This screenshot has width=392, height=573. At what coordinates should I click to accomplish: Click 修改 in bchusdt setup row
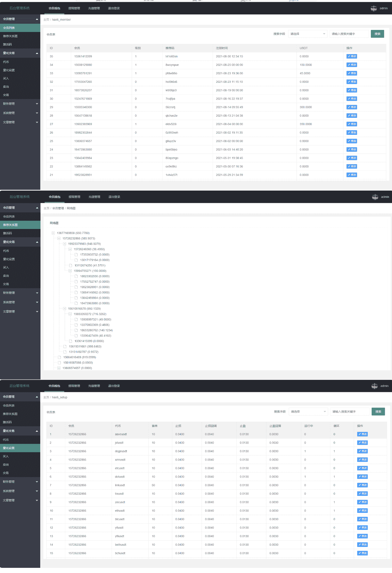click(362, 553)
